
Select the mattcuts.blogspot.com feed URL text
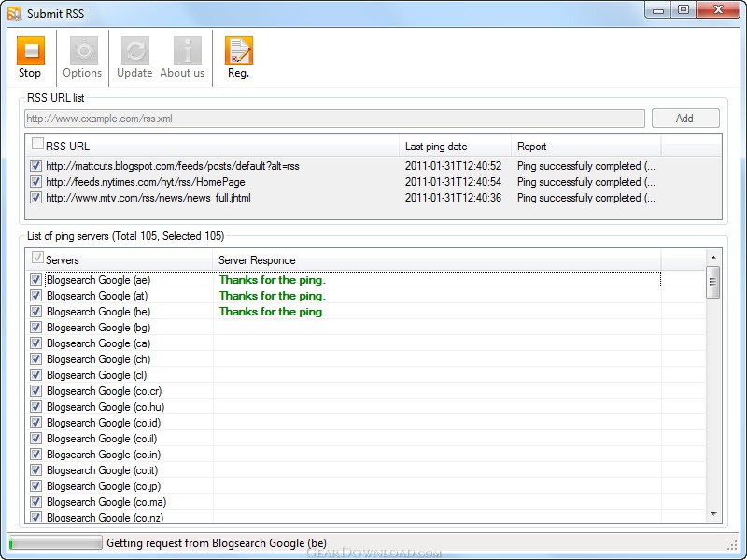click(173, 166)
